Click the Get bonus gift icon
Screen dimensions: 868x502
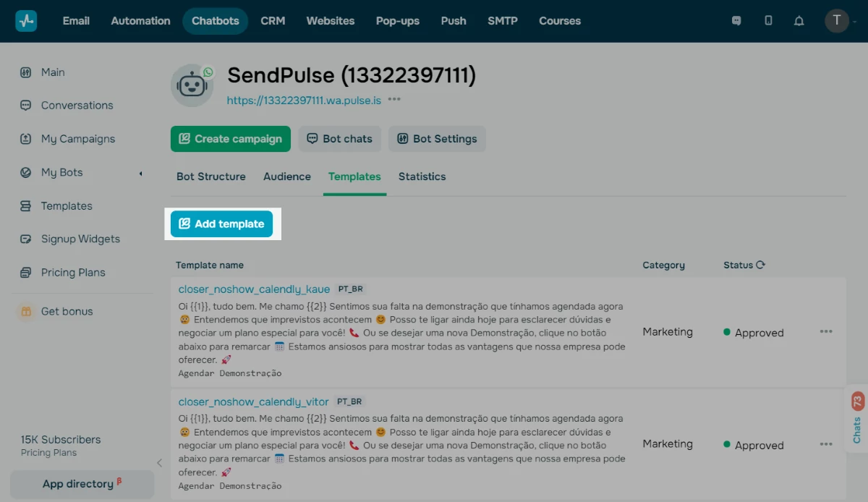tap(26, 311)
